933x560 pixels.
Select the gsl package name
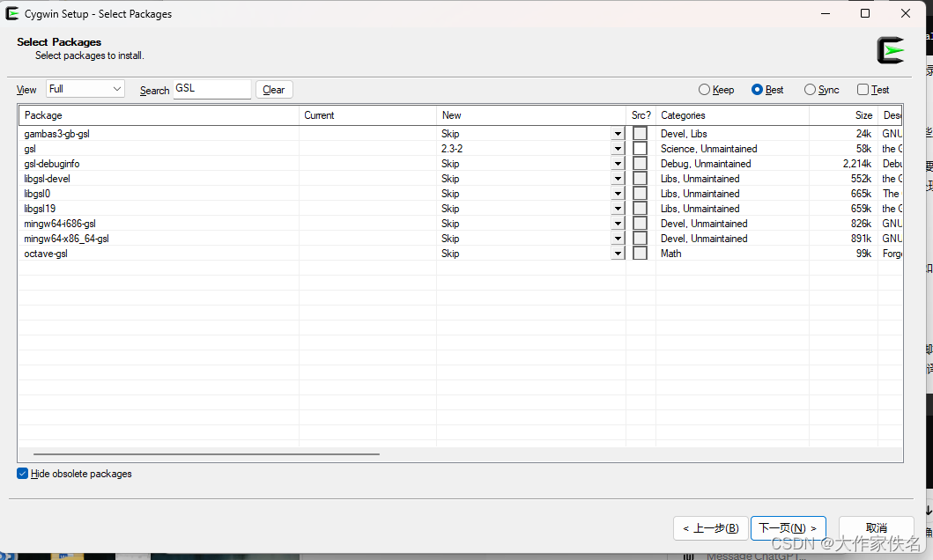(x=30, y=149)
